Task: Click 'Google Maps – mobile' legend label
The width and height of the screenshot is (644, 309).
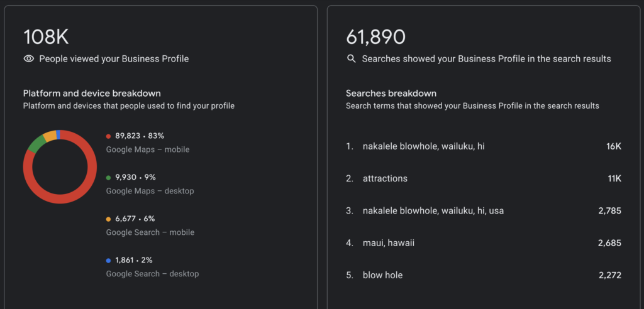Action: pyautogui.click(x=148, y=149)
